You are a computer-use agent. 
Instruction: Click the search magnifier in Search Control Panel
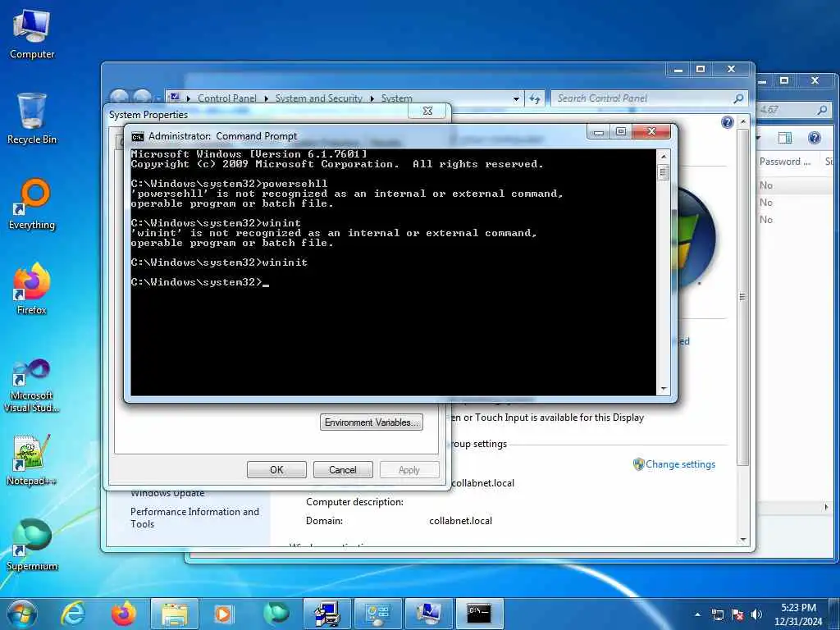coord(738,98)
